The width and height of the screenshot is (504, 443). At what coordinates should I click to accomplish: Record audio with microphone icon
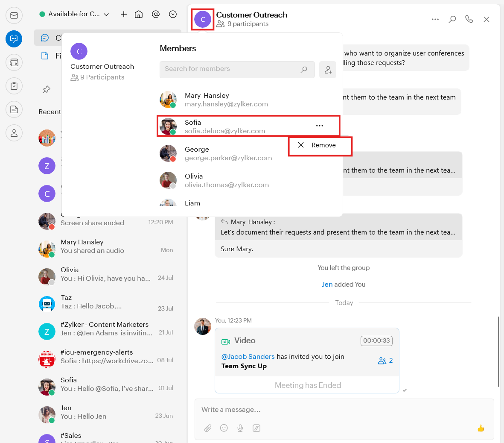[240, 428]
